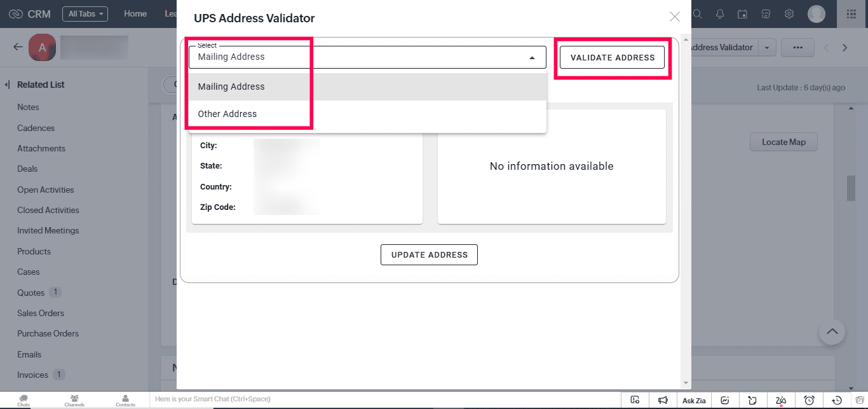
Task: Go back using the left arrow icon
Action: [18, 47]
